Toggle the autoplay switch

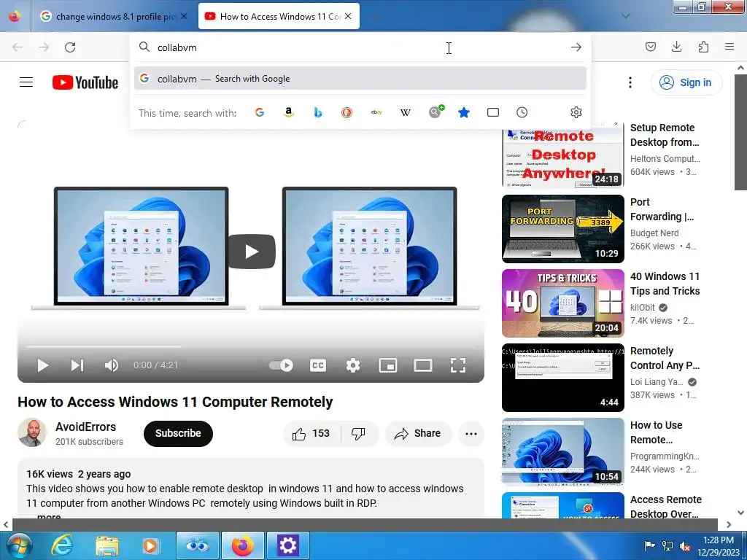(281, 365)
